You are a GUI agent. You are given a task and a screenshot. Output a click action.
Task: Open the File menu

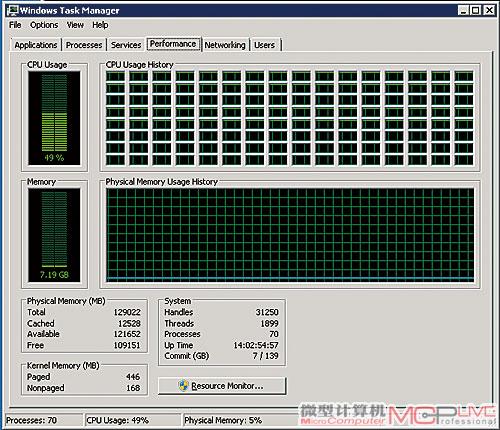click(x=15, y=25)
